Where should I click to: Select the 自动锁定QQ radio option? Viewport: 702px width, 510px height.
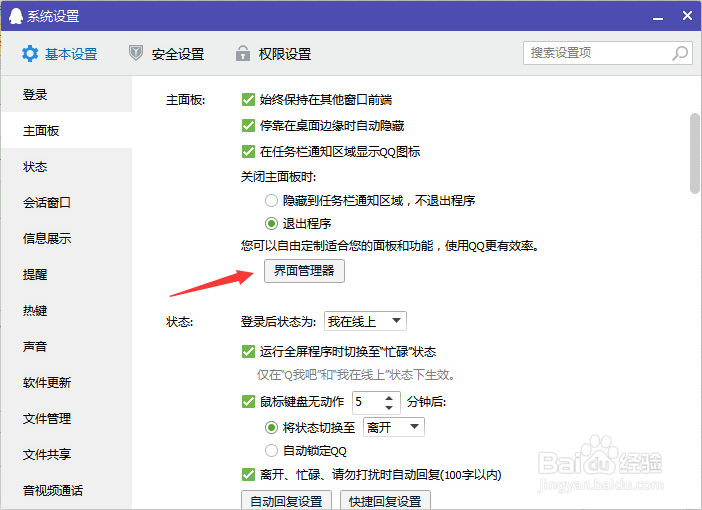click(x=271, y=450)
